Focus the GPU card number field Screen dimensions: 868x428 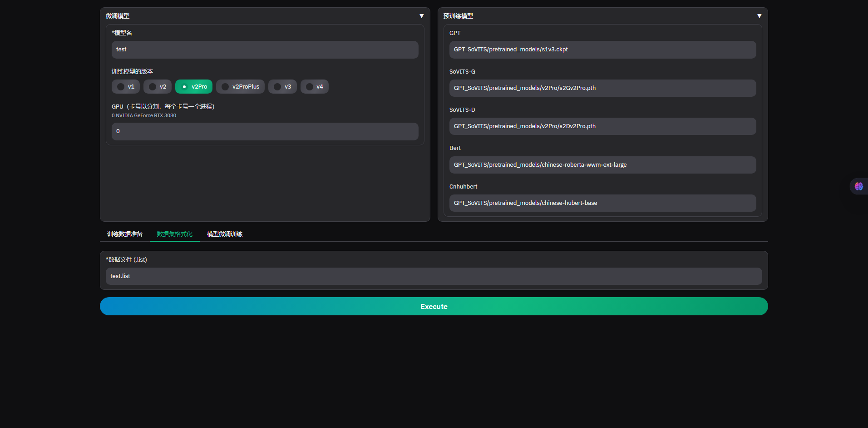coord(265,131)
